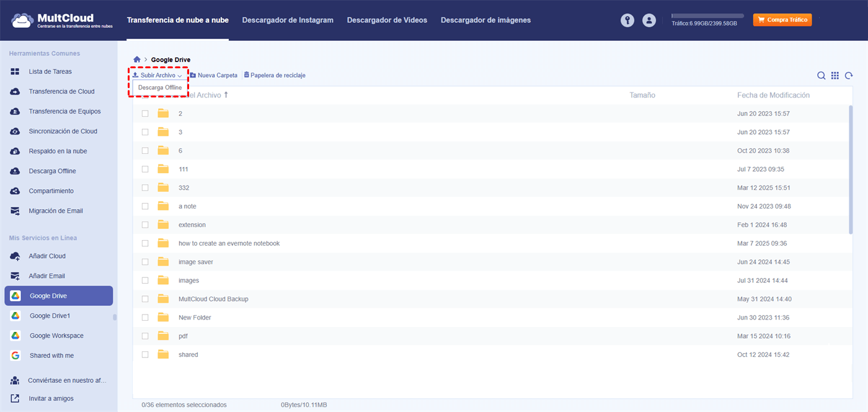868x412 pixels.
Task: Click the Google Drive1 icon
Action: tap(15, 316)
